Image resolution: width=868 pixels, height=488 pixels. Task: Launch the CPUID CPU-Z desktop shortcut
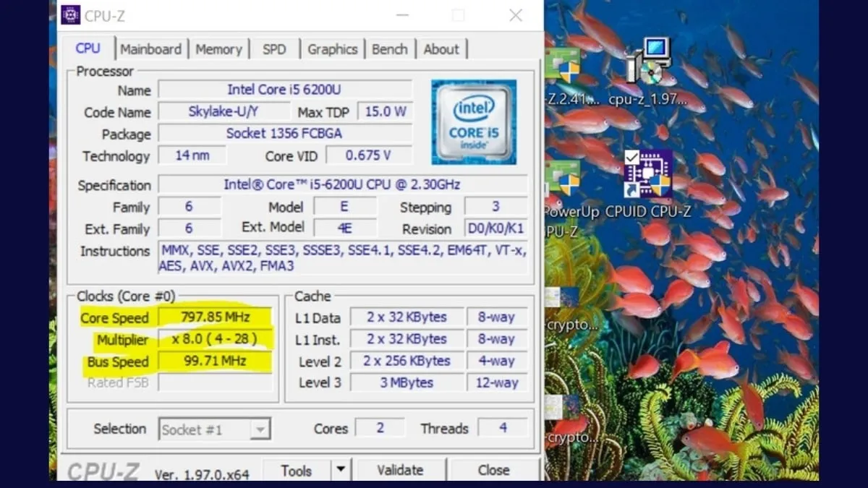click(646, 174)
